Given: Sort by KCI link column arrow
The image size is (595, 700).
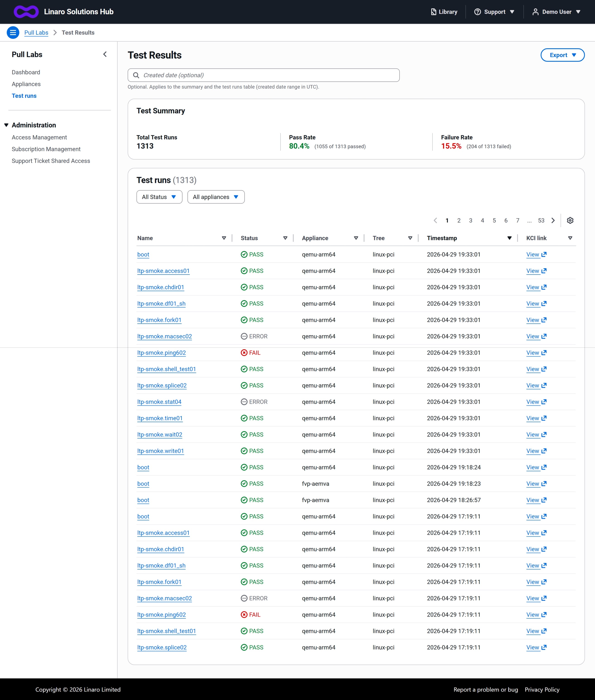Looking at the screenshot, I should pos(570,238).
